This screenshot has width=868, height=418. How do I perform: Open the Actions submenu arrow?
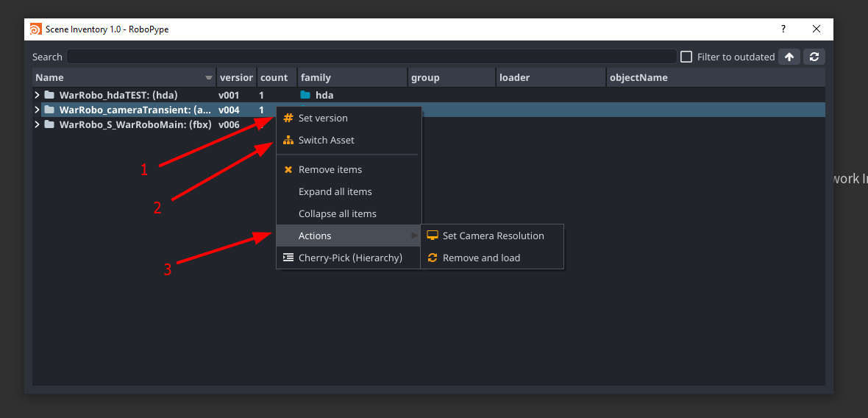point(415,235)
